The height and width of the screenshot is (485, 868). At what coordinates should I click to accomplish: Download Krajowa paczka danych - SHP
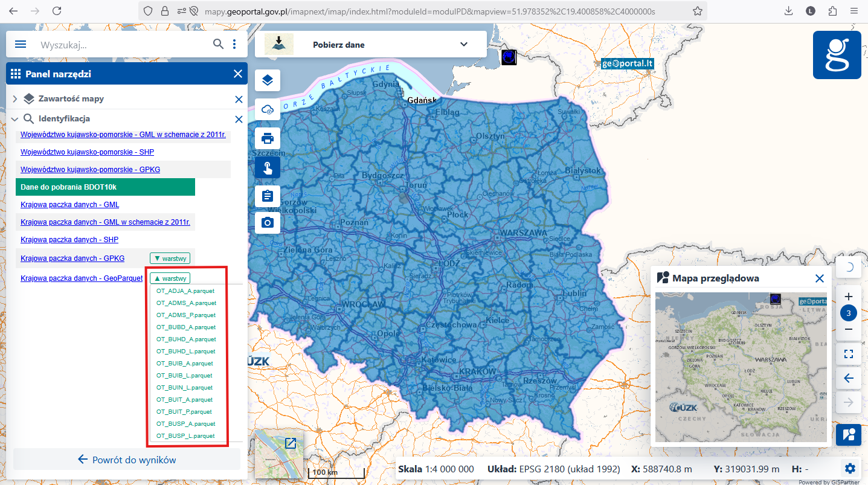coord(69,240)
